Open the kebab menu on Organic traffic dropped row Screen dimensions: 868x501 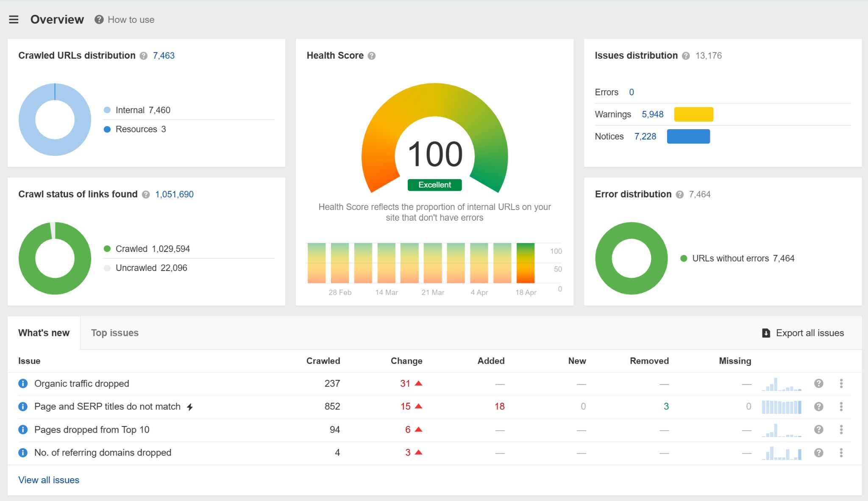840,383
